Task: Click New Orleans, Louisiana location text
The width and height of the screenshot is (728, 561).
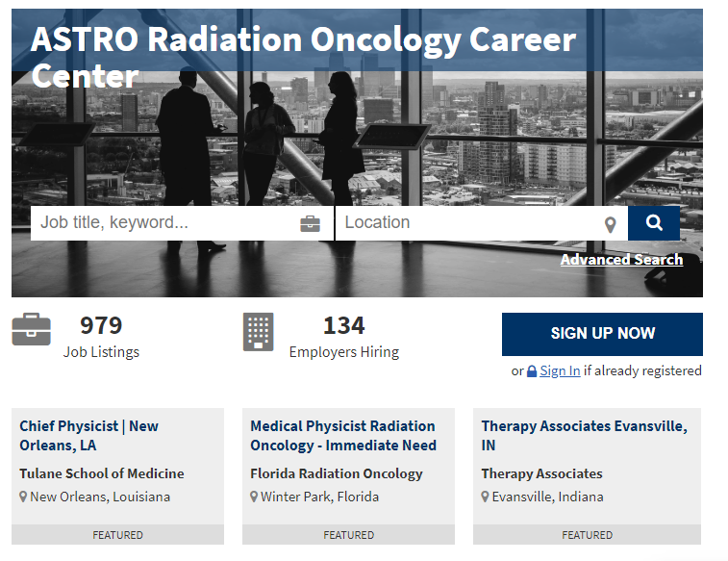Action: 100,497
